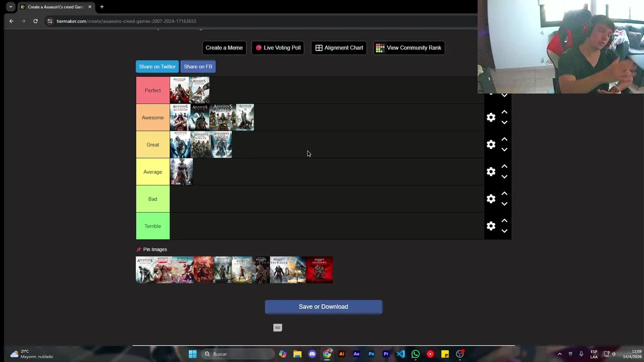Switch to the Create a Assassin's Creed tab
This screenshot has width=644, height=362.
click(x=55, y=7)
